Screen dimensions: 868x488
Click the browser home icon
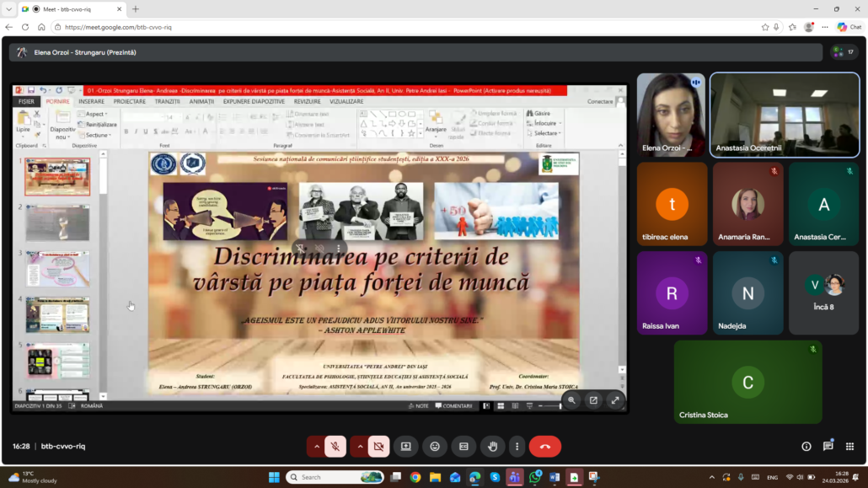point(41,27)
